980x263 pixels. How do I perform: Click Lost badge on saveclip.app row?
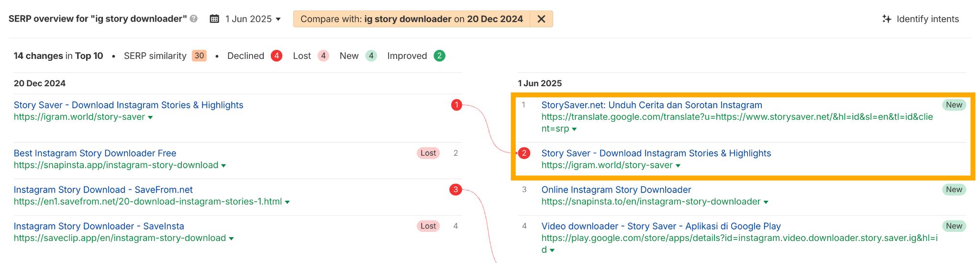428,226
